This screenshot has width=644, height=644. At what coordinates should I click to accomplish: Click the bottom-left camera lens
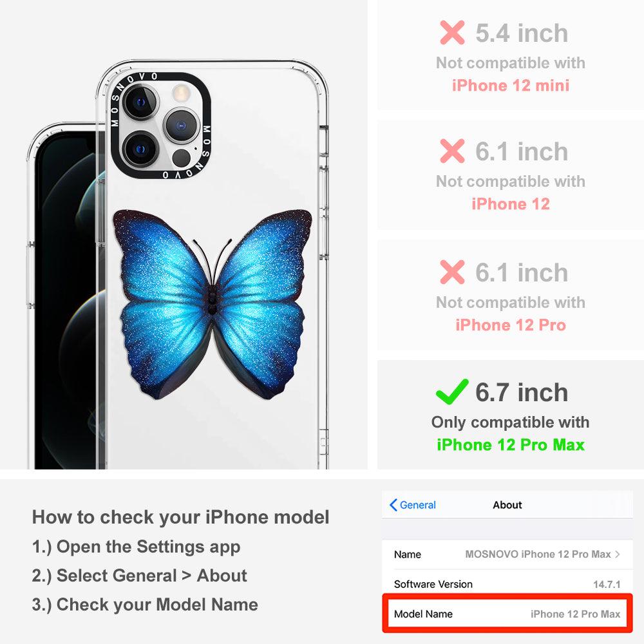pos(141,149)
